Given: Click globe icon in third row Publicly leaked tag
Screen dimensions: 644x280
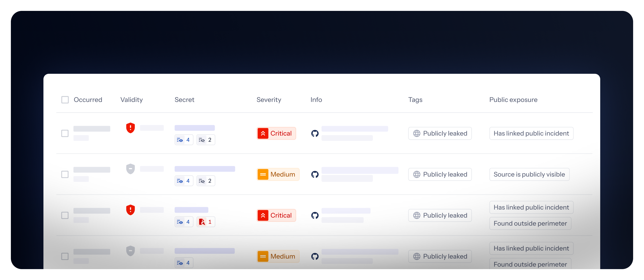Looking at the screenshot, I should 416,215.
